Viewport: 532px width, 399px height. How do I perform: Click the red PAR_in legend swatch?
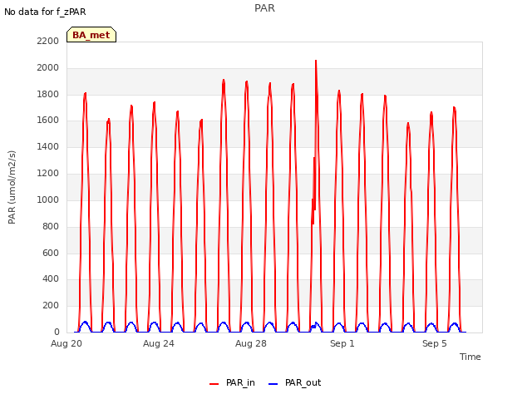click(214, 384)
